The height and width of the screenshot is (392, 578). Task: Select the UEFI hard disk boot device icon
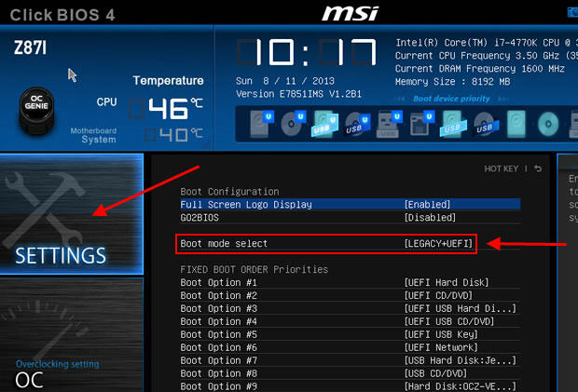click(261, 124)
